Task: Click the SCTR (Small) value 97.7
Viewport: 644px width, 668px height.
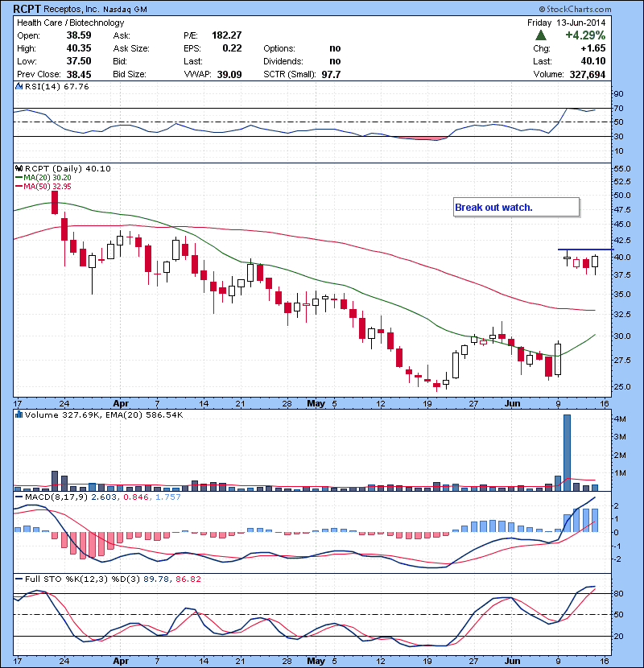Action: point(331,75)
